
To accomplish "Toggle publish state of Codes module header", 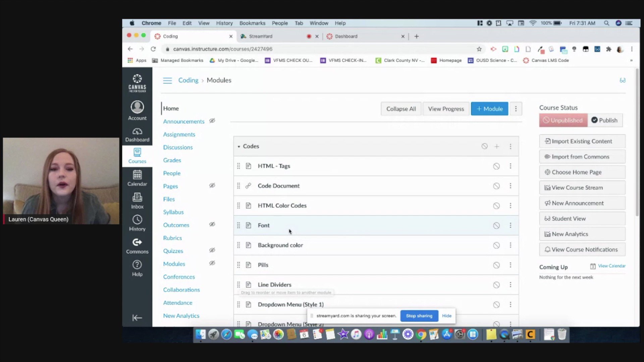I will tap(484, 146).
